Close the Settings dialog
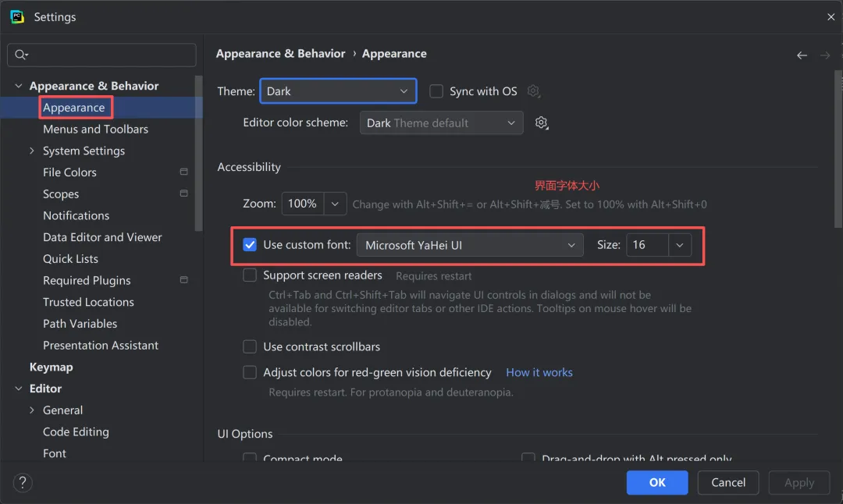 831,17
